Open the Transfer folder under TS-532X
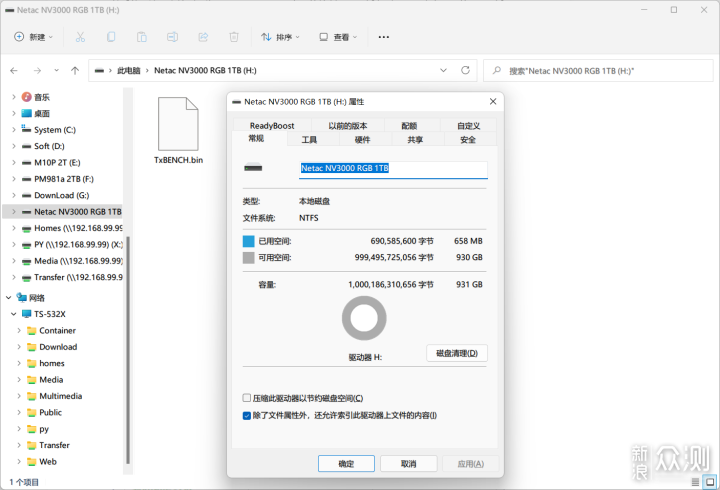720x490 pixels. click(x=54, y=445)
